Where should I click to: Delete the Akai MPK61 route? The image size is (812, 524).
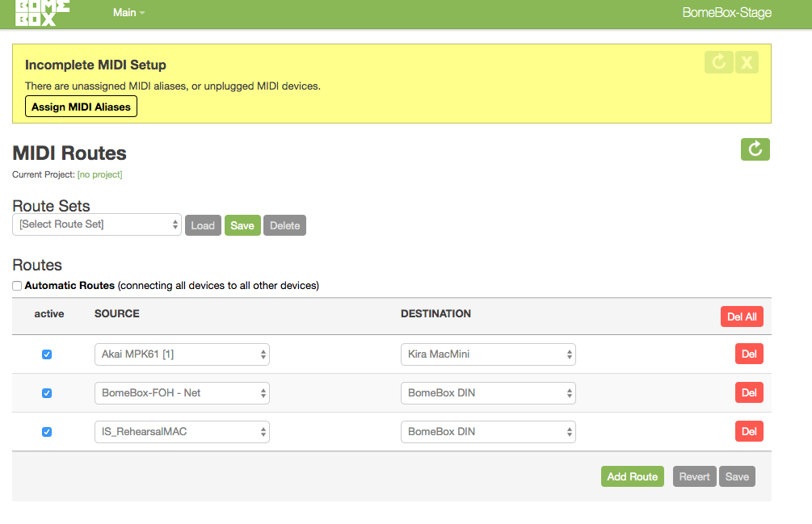tap(749, 354)
